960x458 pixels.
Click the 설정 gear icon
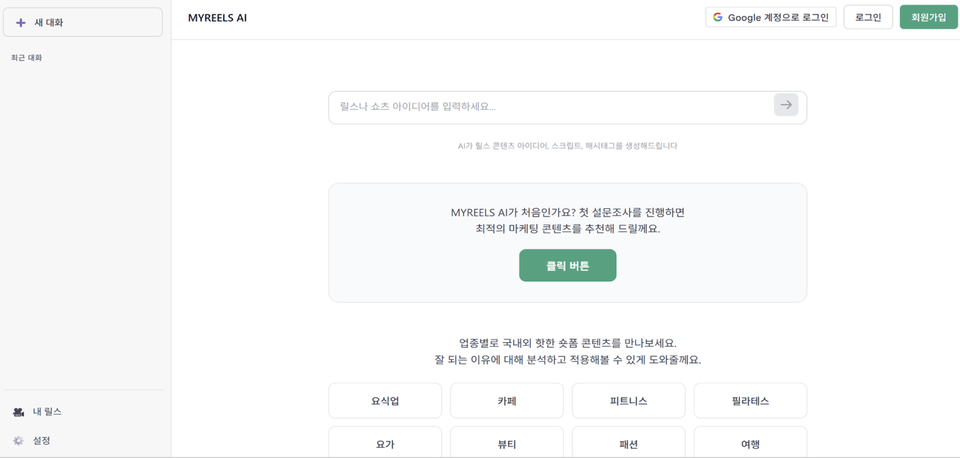(x=18, y=441)
